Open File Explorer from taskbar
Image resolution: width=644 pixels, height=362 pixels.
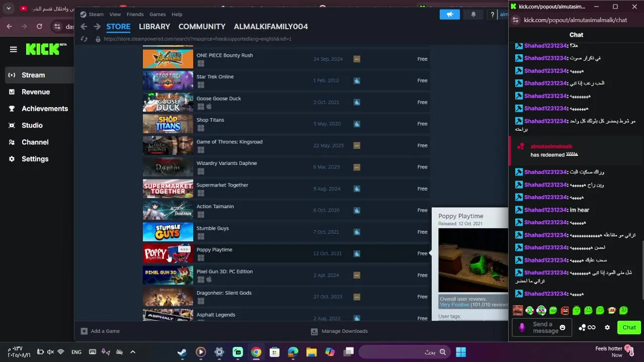(x=311, y=352)
